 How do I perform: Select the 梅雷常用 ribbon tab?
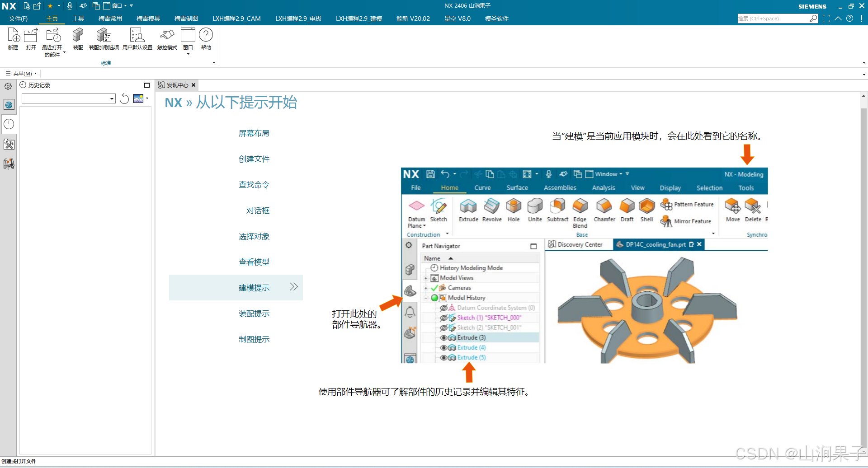110,19
